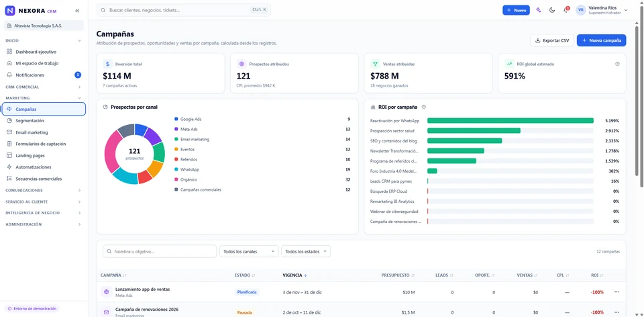
Task: Click the Nuevo button in top bar
Action: point(516,10)
